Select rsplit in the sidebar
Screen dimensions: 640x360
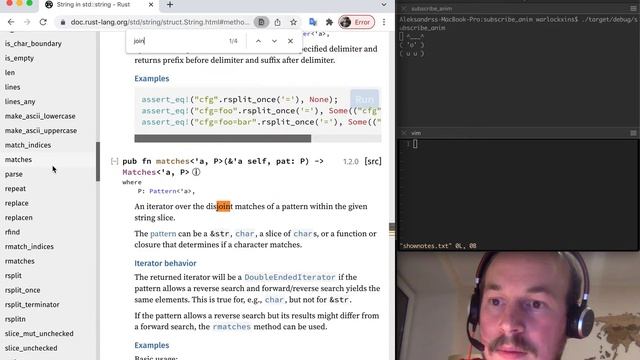click(13, 276)
